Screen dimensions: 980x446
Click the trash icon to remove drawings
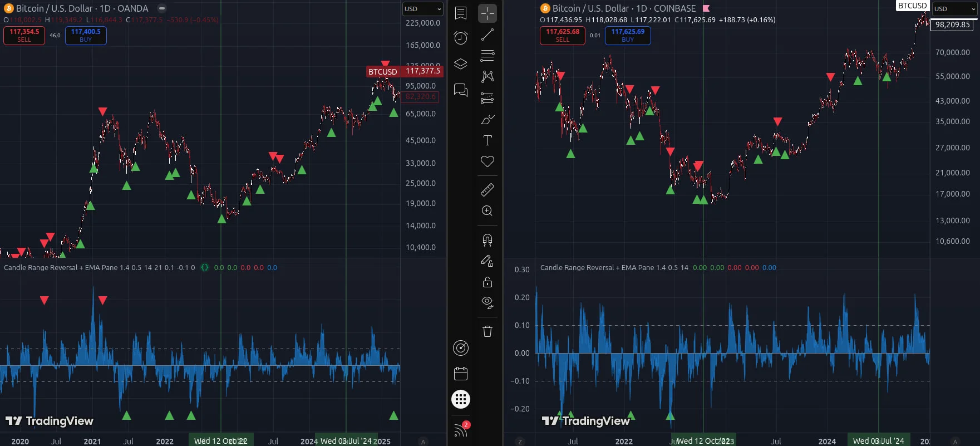pyautogui.click(x=487, y=332)
